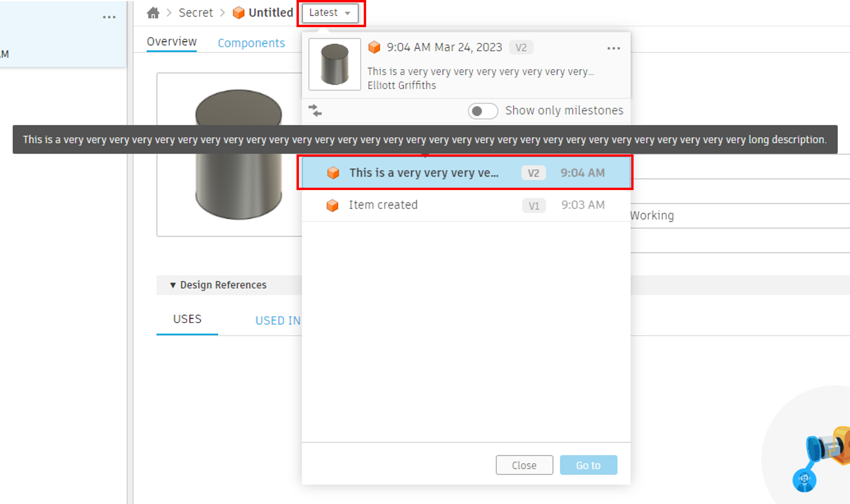
Task: Open the options menu in the left panel
Action: [x=109, y=17]
